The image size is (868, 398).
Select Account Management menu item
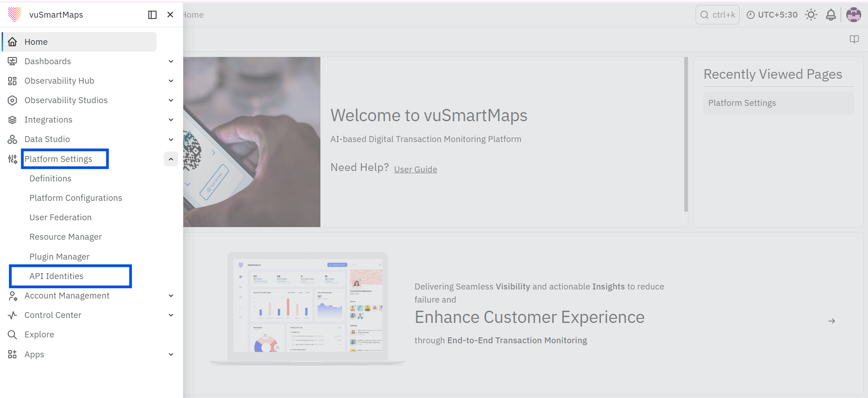tap(67, 296)
